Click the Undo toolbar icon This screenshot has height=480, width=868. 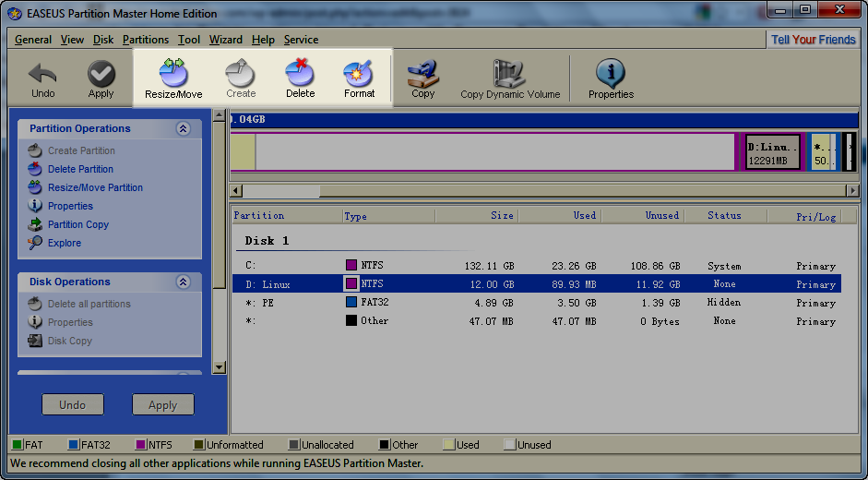coord(42,79)
